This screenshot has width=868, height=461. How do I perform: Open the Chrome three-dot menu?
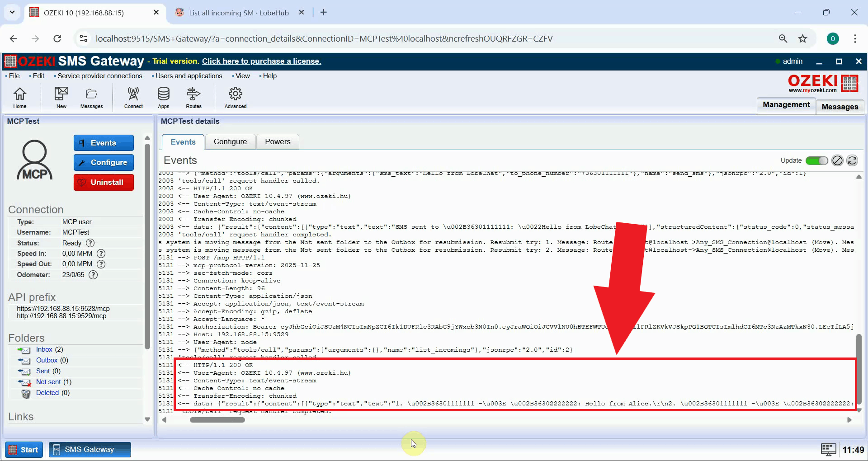pos(855,38)
